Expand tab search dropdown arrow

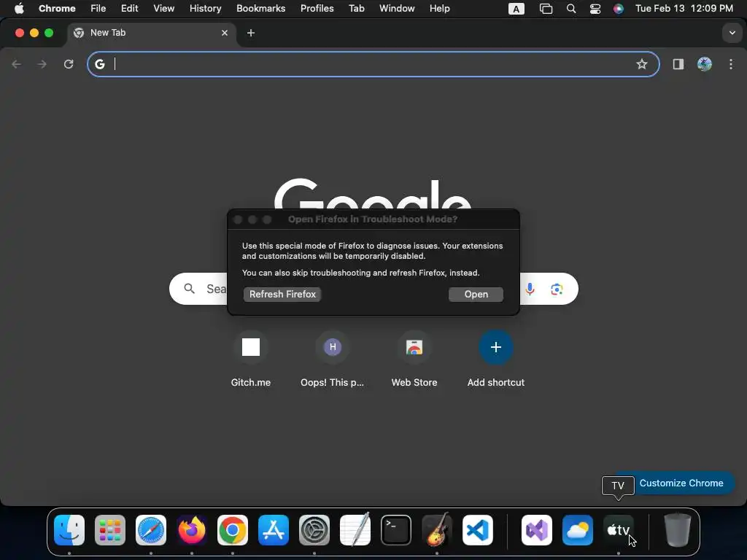[x=732, y=33]
